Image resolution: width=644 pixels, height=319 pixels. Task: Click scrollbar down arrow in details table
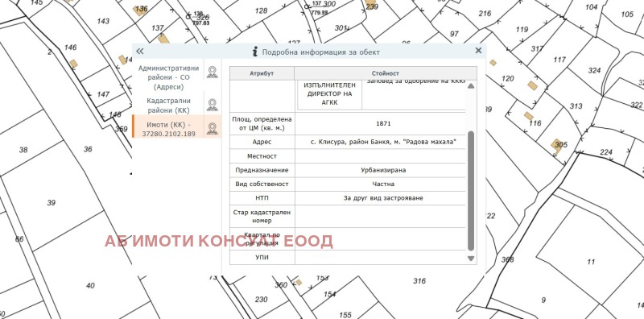(x=471, y=259)
